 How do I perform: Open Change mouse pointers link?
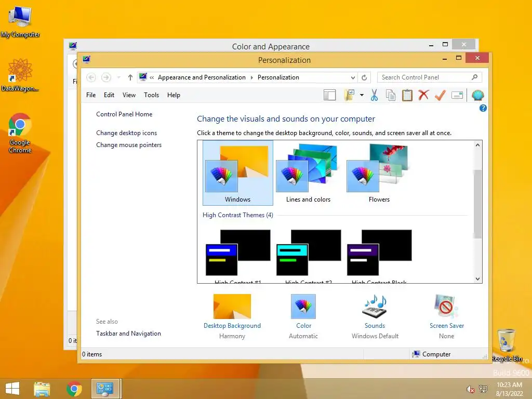[129, 145]
